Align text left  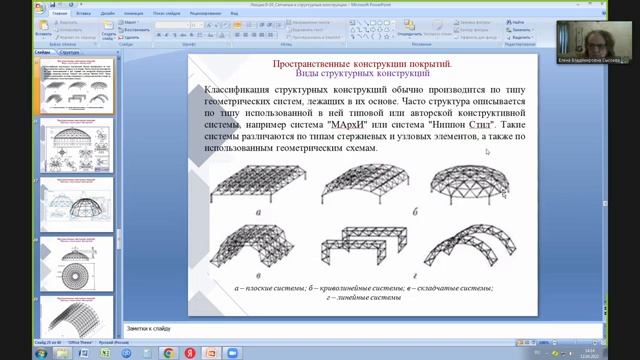pos(237,36)
